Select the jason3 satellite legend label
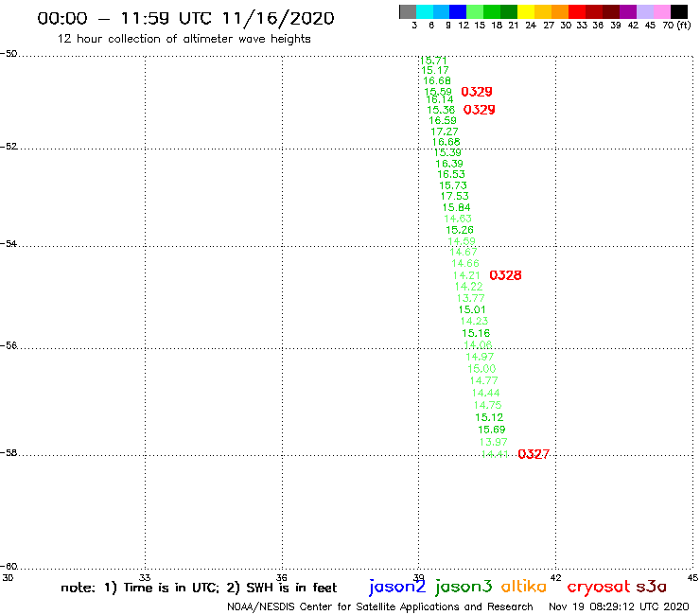 (464, 587)
